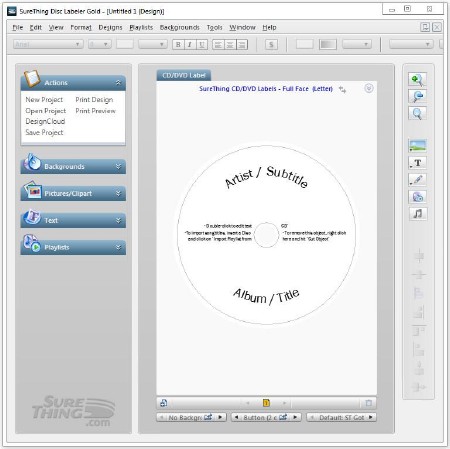
Task: Go to next background with right arrow
Action: (x=220, y=417)
